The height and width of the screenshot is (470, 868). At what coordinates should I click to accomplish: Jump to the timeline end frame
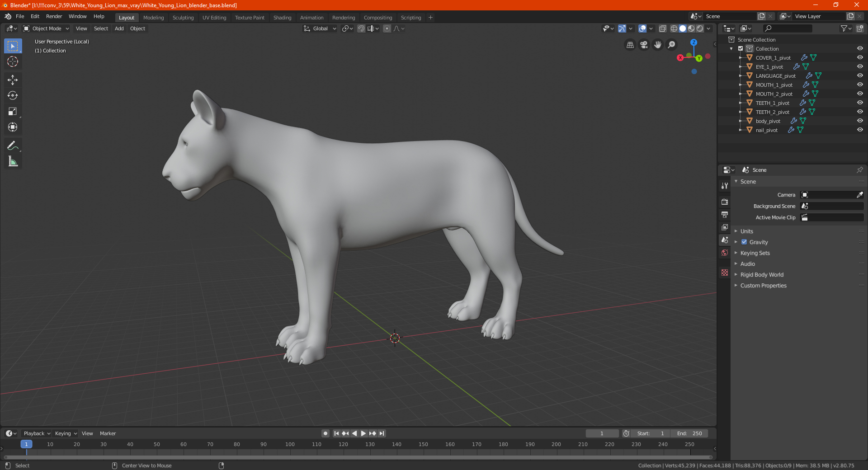382,433
